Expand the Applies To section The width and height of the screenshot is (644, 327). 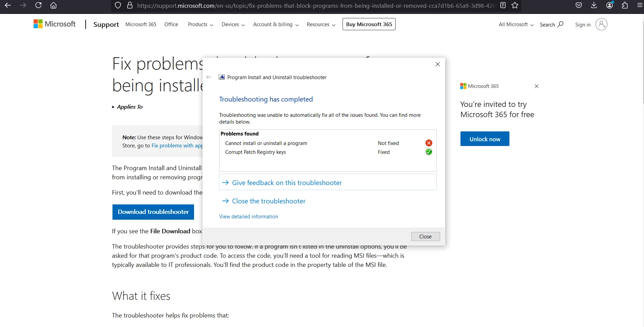pos(127,107)
